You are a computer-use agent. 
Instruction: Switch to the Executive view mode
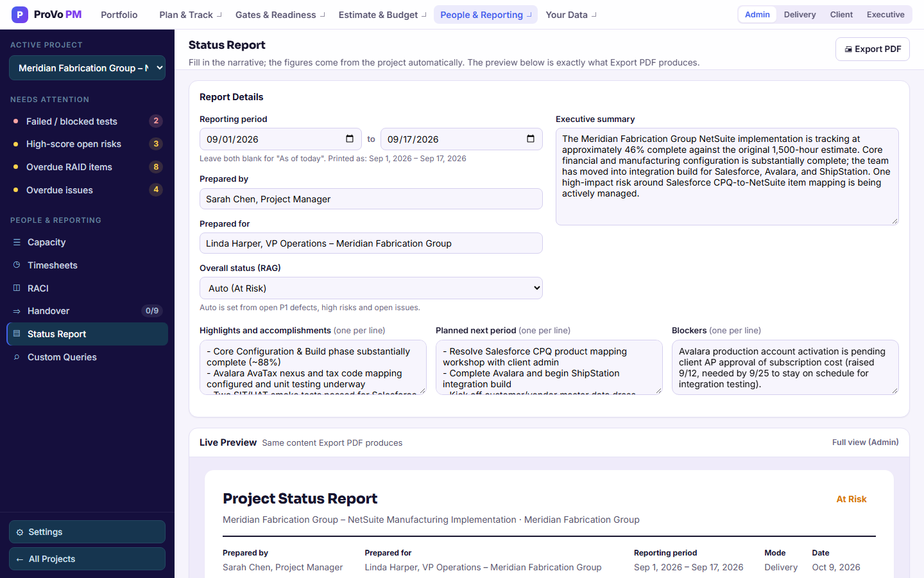click(886, 15)
